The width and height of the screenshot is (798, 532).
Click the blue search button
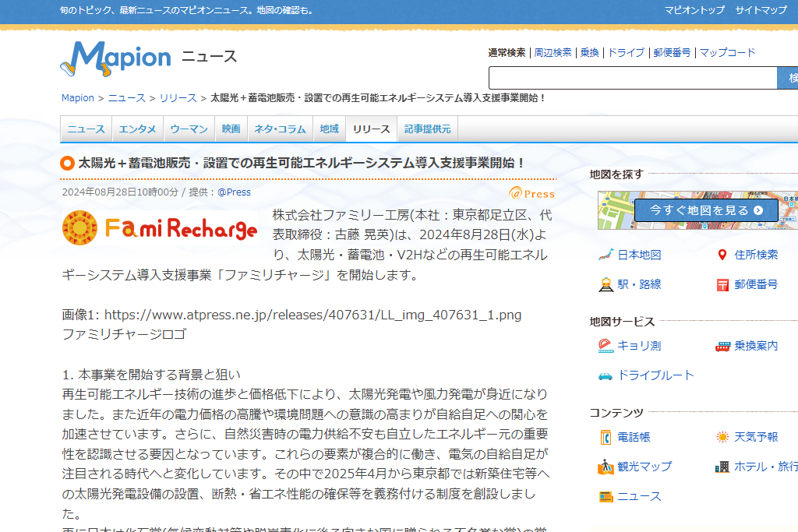coord(788,78)
